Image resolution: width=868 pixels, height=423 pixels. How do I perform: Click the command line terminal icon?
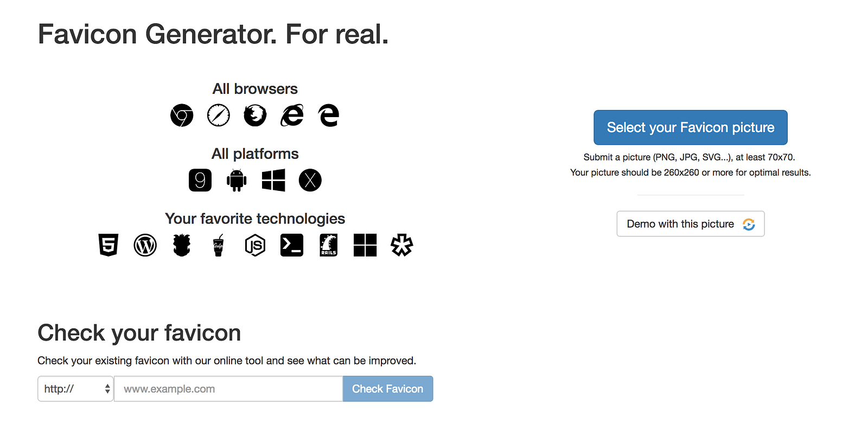pos(292,245)
